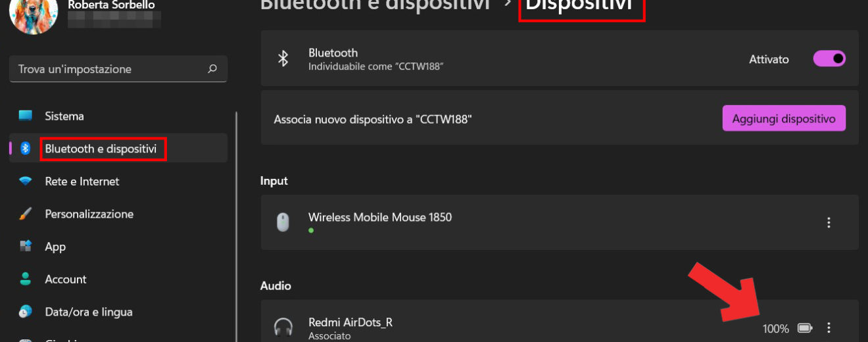
Task: Click the Personalizzazione paintbrush icon
Action: (26, 214)
